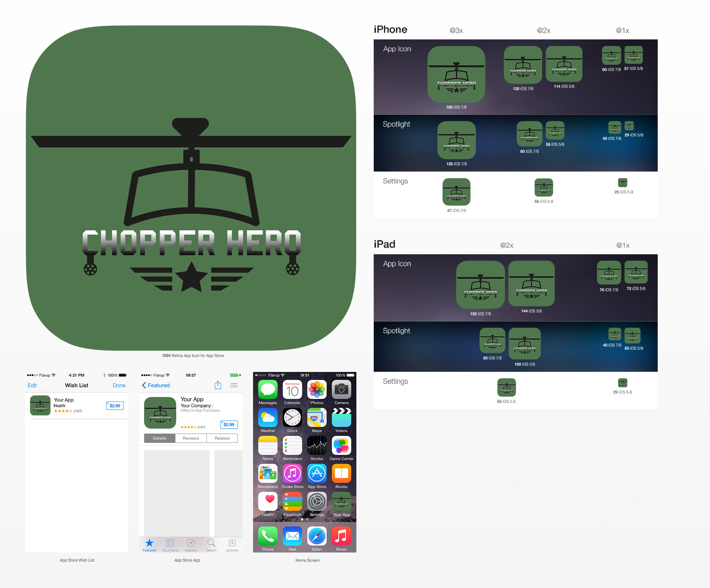The height and width of the screenshot is (588, 710).
Task: Expand Your Company details via its disclosure arrow
Action: point(212,406)
